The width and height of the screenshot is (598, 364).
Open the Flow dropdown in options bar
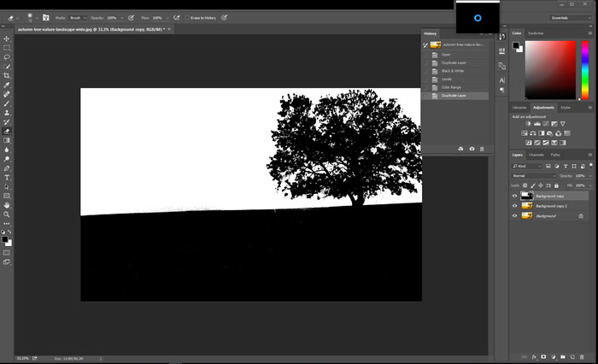pos(167,18)
